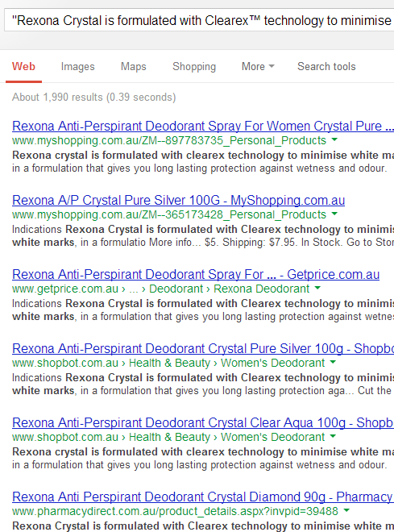
Task: Open the Getprice.com.au Rexona spray result
Action: [196, 275]
